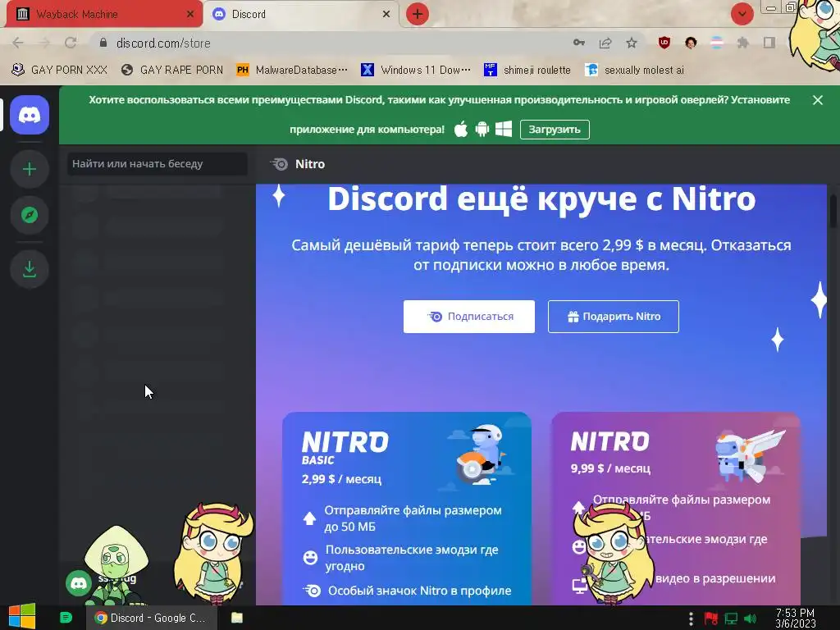Open volume speaker tray icon
Screen dimensions: 840x630
point(750,619)
